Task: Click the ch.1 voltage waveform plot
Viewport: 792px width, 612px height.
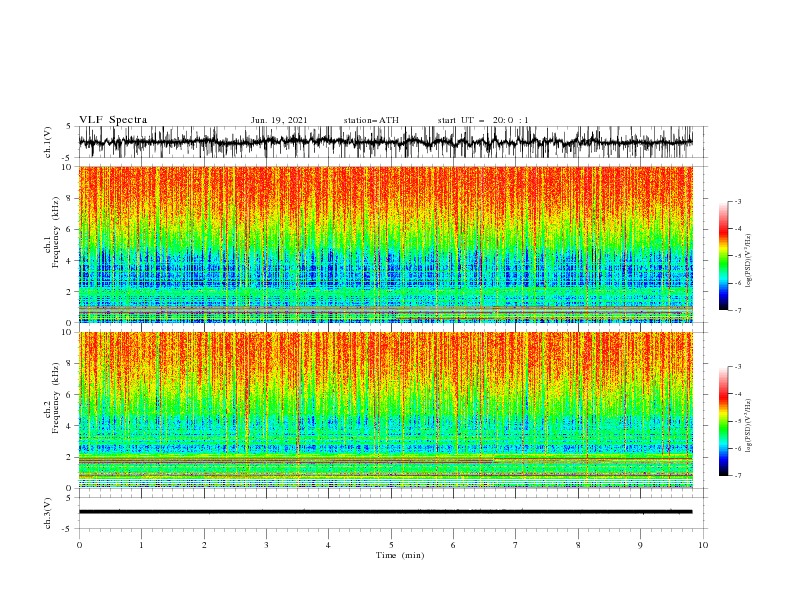Action: (x=385, y=142)
